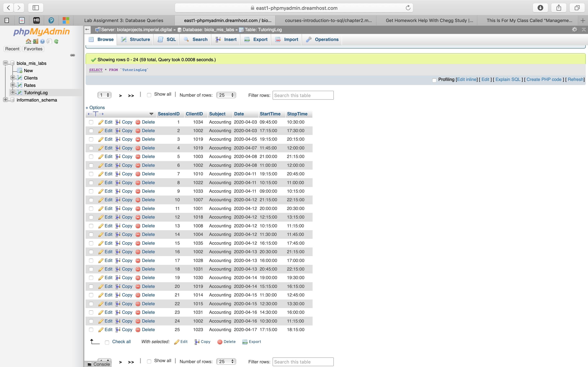Image resolution: width=588 pixels, height=367 pixels.
Task: Open phpMyAdmin documentation help icon
Action: 42,41
